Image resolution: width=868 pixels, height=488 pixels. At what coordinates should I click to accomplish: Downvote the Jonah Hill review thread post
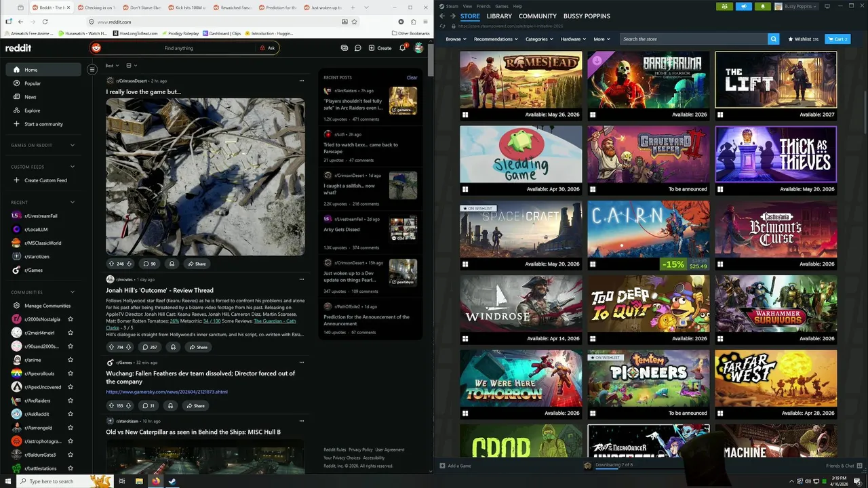129,347
